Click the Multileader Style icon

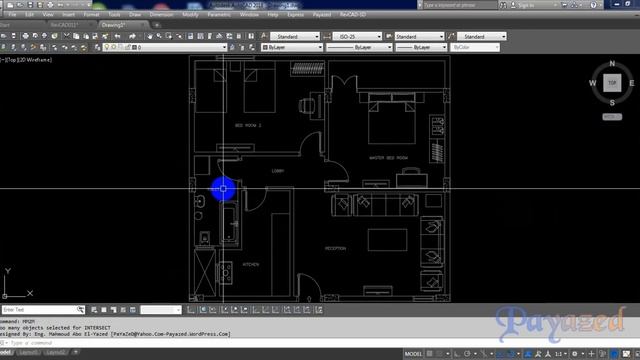(x=451, y=36)
